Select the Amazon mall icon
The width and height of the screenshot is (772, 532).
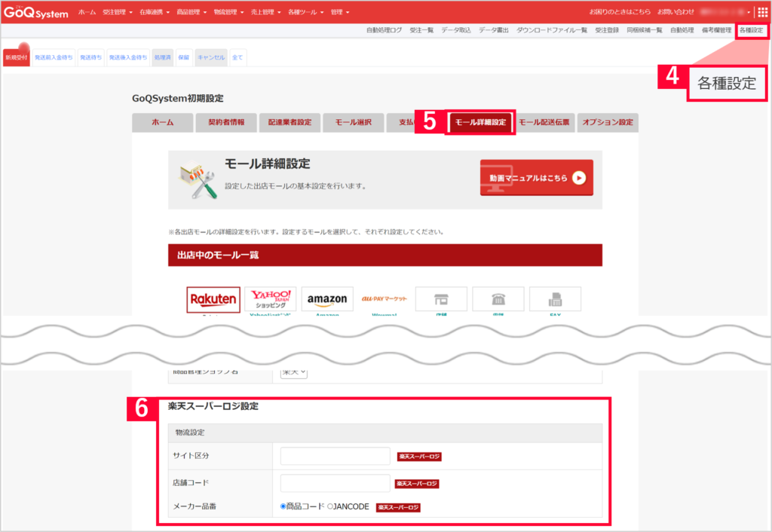(329, 298)
